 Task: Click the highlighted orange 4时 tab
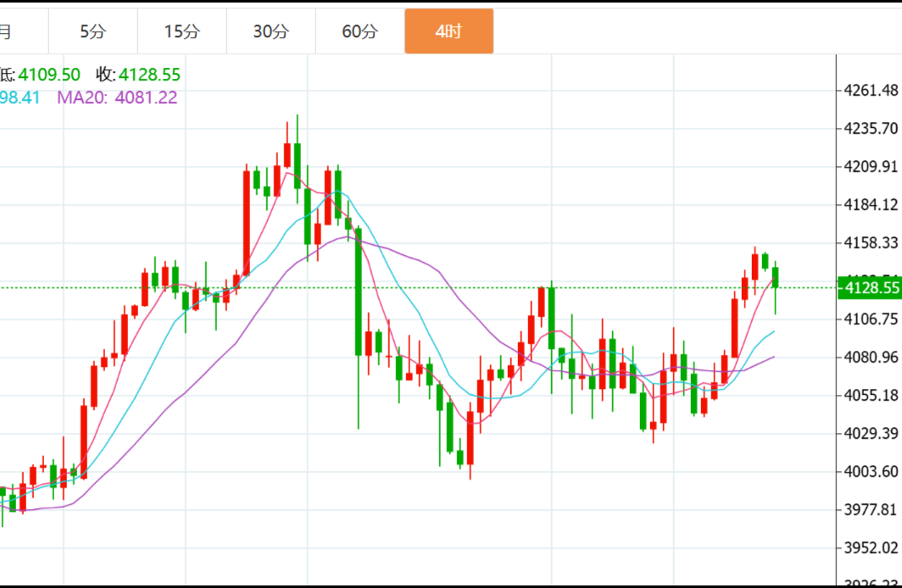[448, 31]
